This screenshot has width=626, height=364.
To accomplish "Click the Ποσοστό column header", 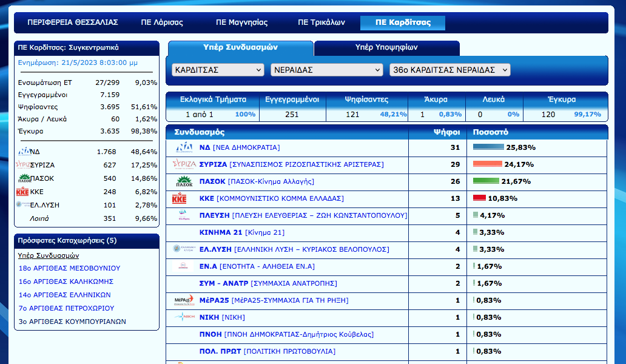I will click(491, 132).
